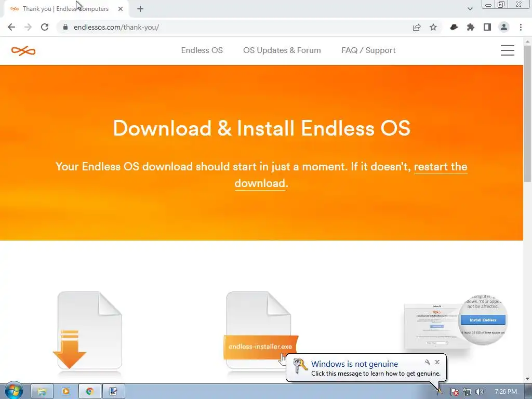
Task: Click the endless-installer.exe file illustration
Action: (261, 330)
